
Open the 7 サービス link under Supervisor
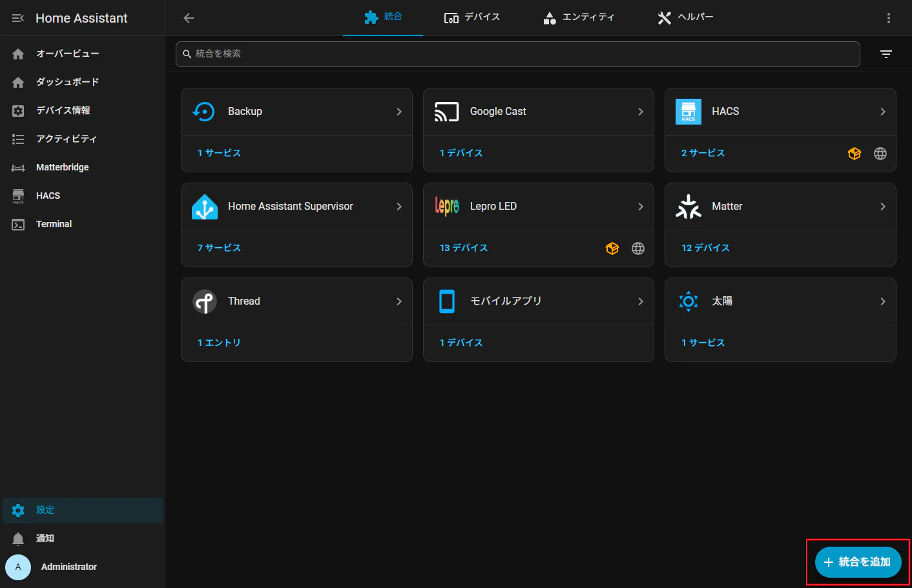219,248
